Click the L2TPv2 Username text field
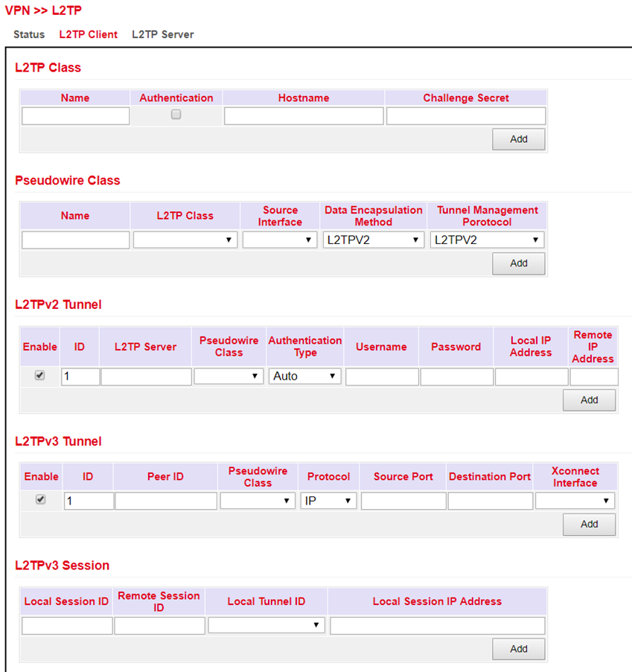 coord(382,377)
